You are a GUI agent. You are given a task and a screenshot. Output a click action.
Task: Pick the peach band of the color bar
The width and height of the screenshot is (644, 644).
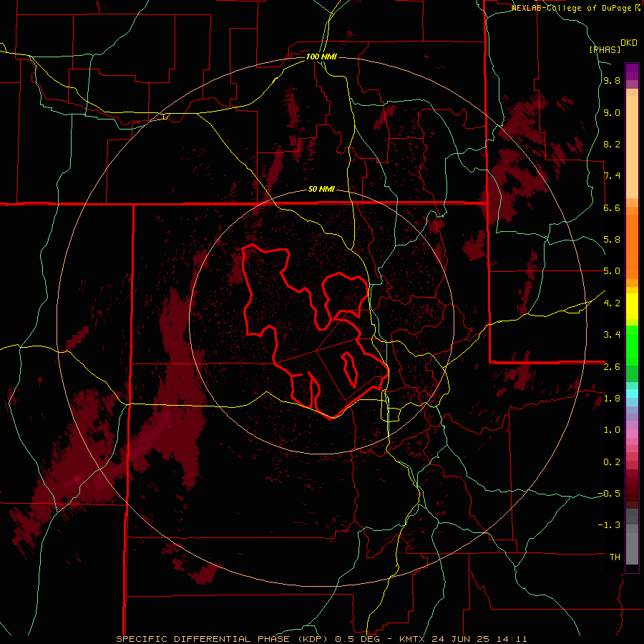tap(632, 147)
